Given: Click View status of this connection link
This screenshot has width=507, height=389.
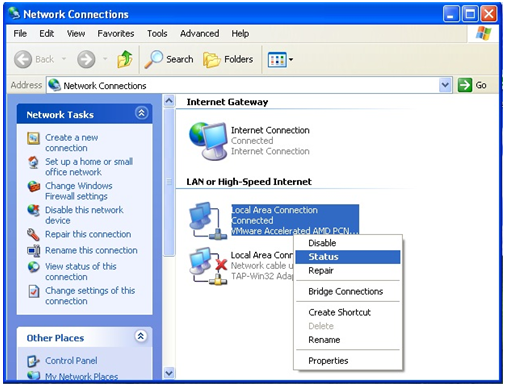Looking at the screenshot, I should (x=81, y=271).
